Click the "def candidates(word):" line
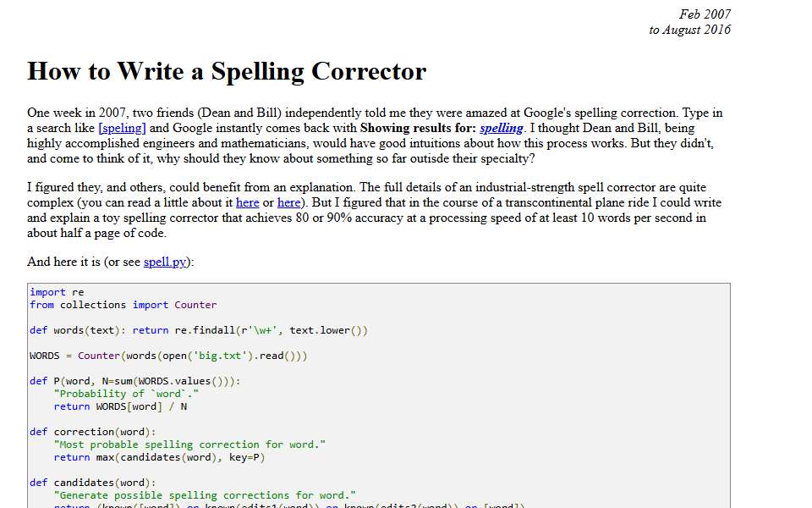This screenshot has width=812, height=508. [x=93, y=483]
